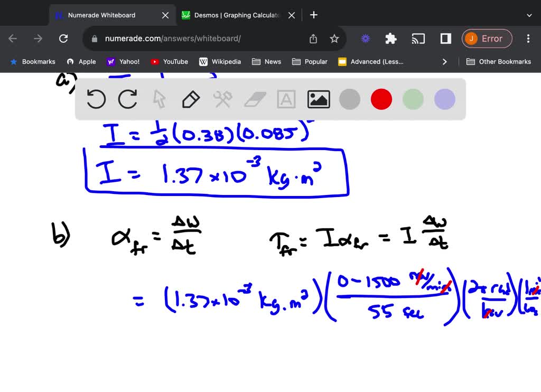This screenshot has height=392, width=541.
Task: Activate the text box tool
Action: [286, 99]
